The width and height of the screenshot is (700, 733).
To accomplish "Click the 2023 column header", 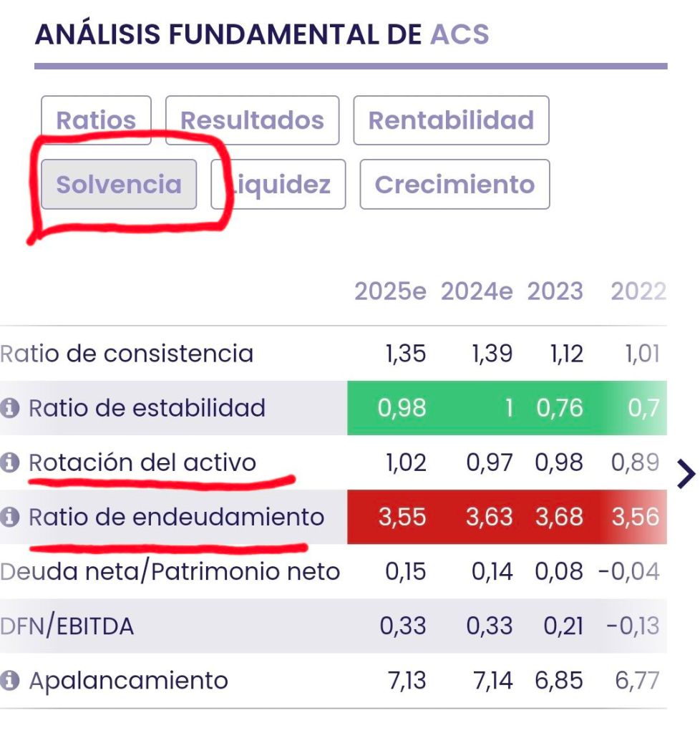I will click(555, 292).
